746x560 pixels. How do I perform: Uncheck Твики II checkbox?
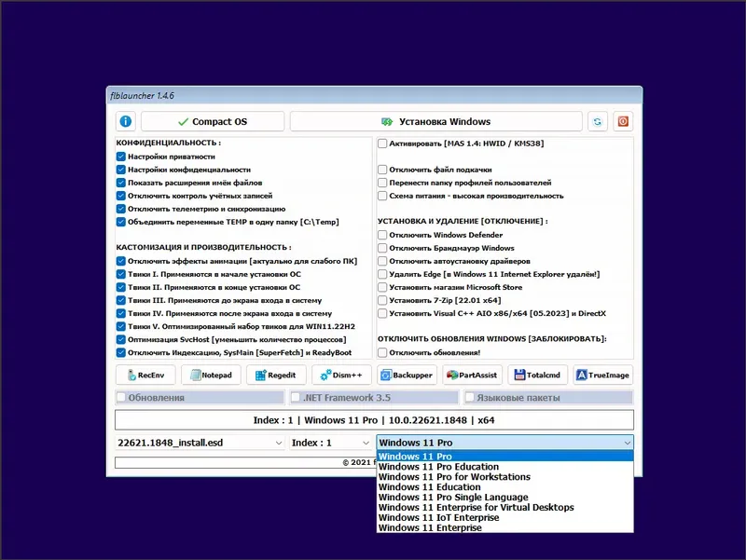[x=121, y=287]
